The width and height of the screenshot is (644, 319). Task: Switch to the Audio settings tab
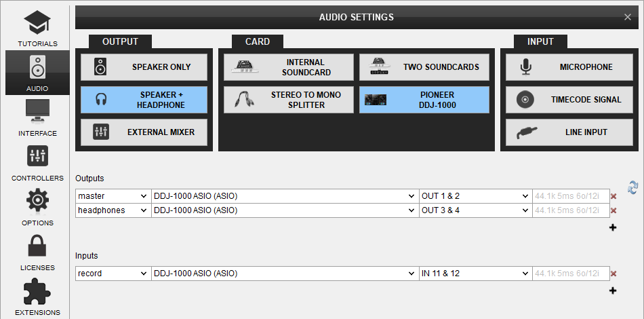35,73
